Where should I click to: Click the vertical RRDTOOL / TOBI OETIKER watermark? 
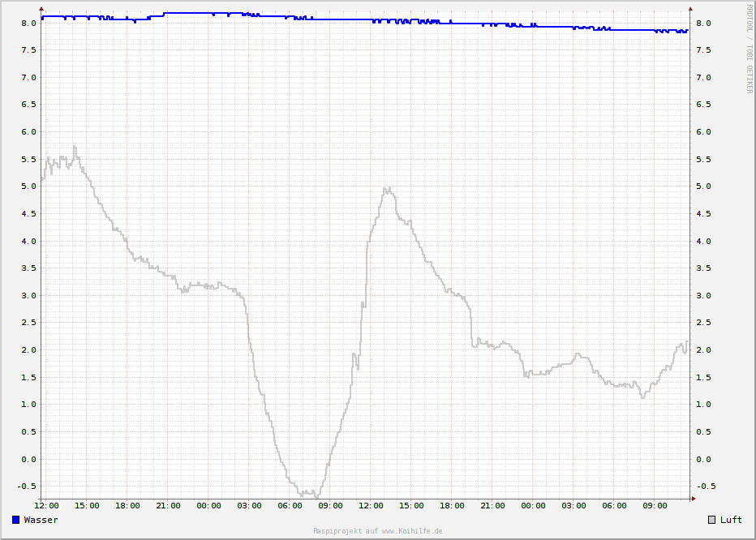coord(749,49)
